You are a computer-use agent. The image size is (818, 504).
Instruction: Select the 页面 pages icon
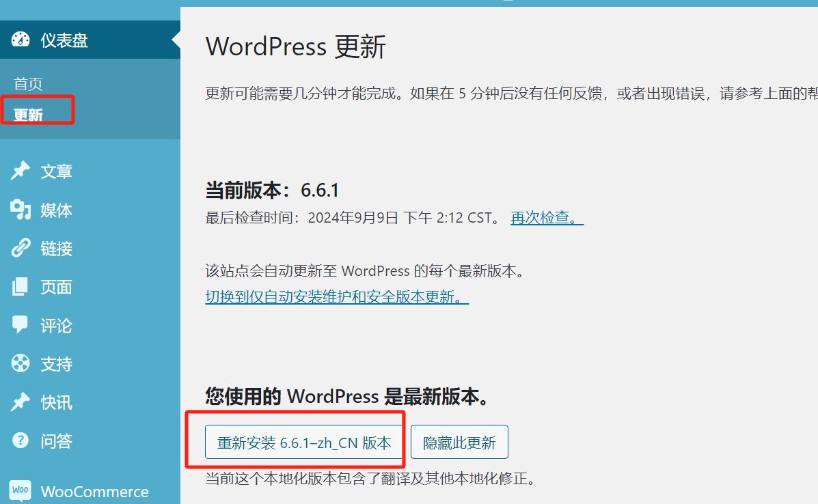tap(21, 287)
